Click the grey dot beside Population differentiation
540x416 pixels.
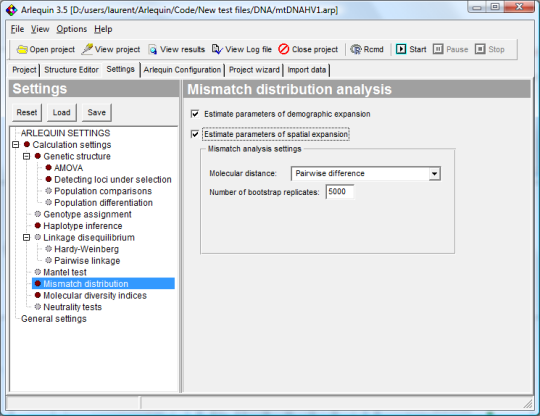49,202
